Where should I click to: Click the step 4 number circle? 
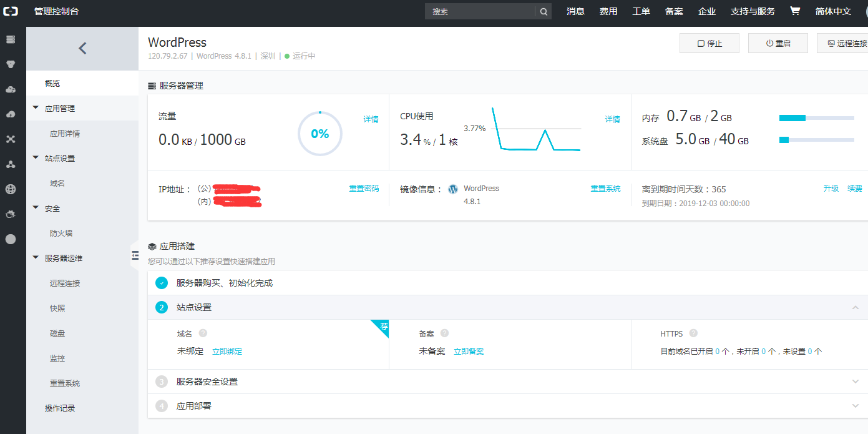[x=162, y=406]
